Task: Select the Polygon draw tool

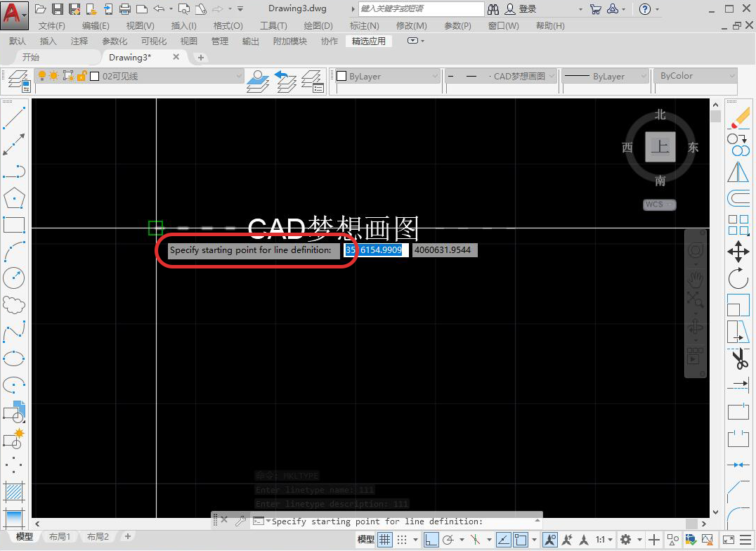Action: tap(14, 197)
